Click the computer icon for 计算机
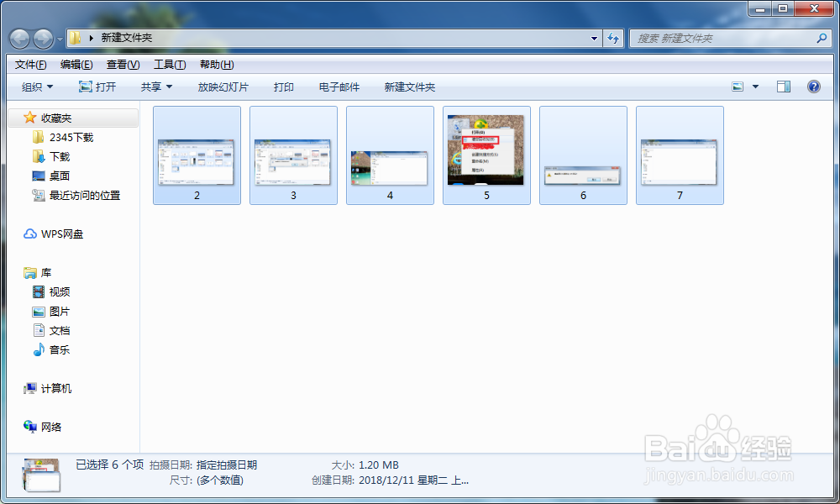840x504 pixels. [x=30, y=388]
